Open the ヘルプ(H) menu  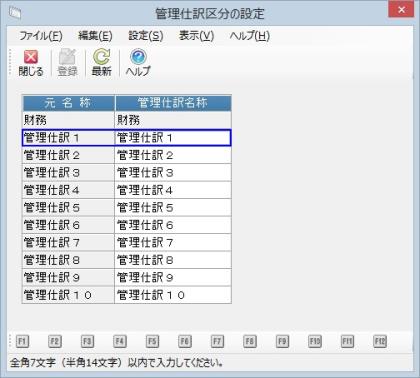click(250, 35)
